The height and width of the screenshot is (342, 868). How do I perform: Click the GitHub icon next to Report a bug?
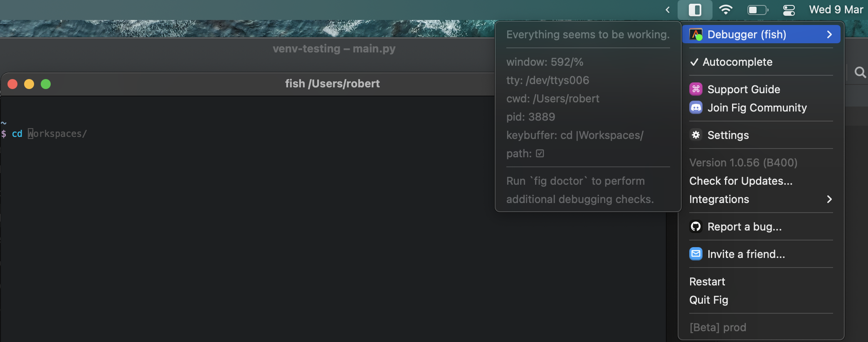pyautogui.click(x=695, y=226)
